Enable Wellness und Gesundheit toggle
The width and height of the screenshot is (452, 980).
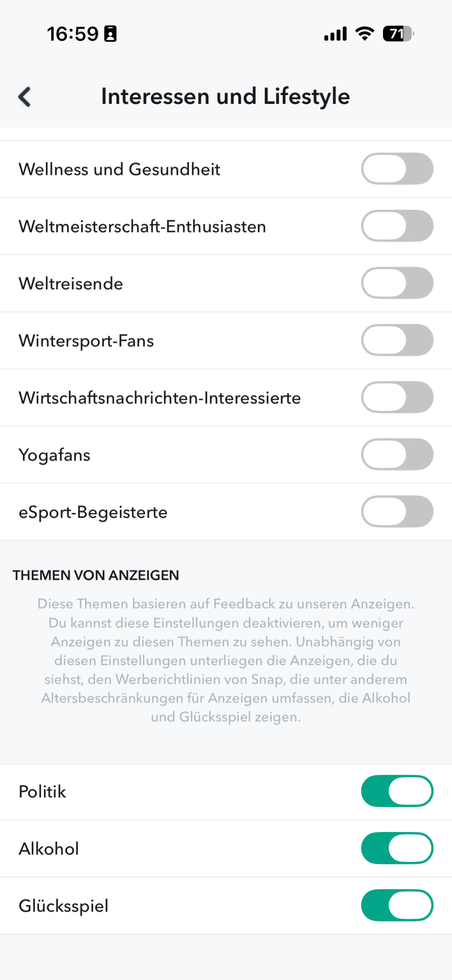click(397, 169)
